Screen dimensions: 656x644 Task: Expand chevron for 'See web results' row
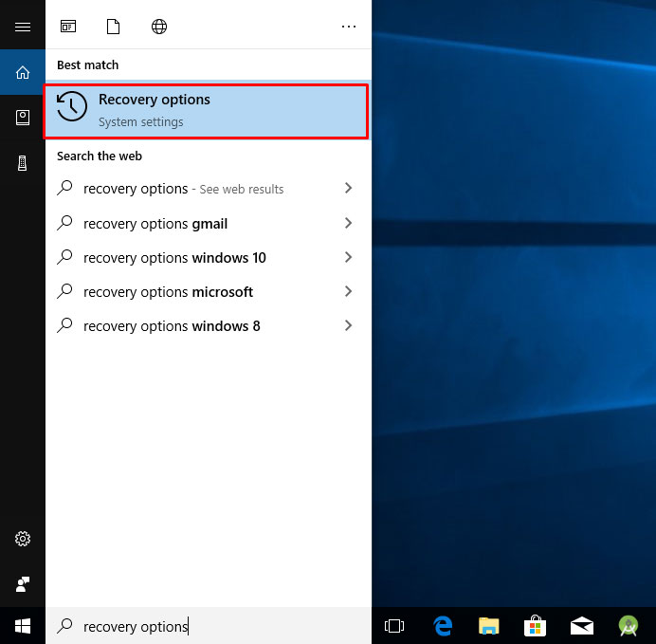pos(348,188)
